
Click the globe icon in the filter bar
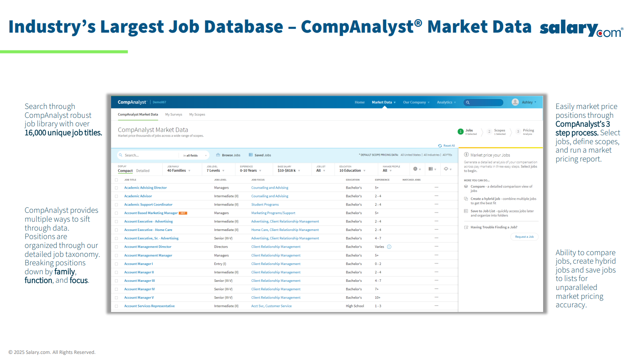click(415, 169)
